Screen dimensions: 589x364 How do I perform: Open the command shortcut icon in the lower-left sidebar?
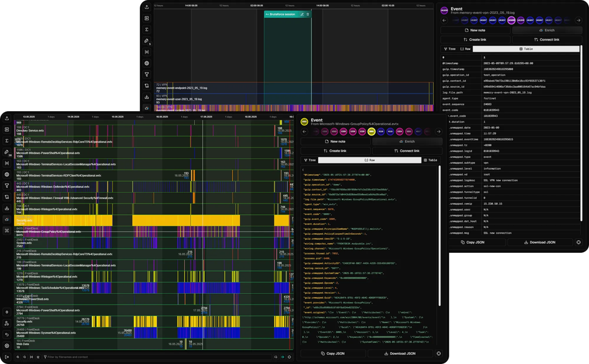[7, 231]
